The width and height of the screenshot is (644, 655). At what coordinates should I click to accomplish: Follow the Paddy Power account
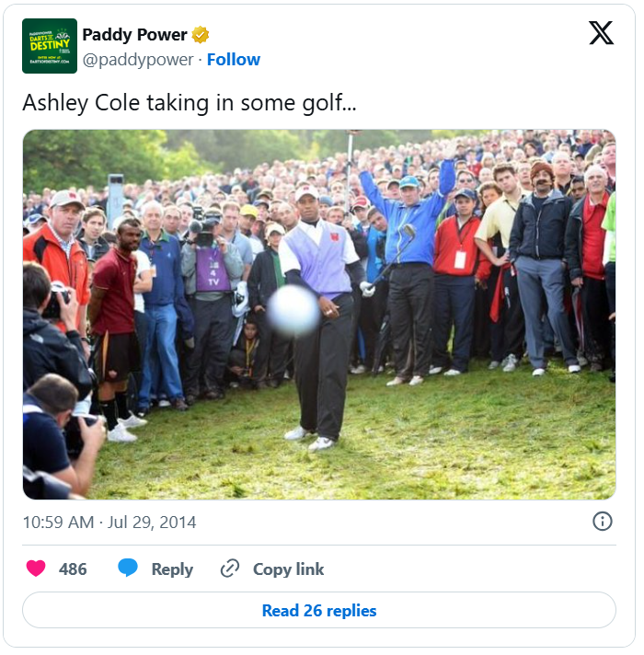tap(233, 60)
